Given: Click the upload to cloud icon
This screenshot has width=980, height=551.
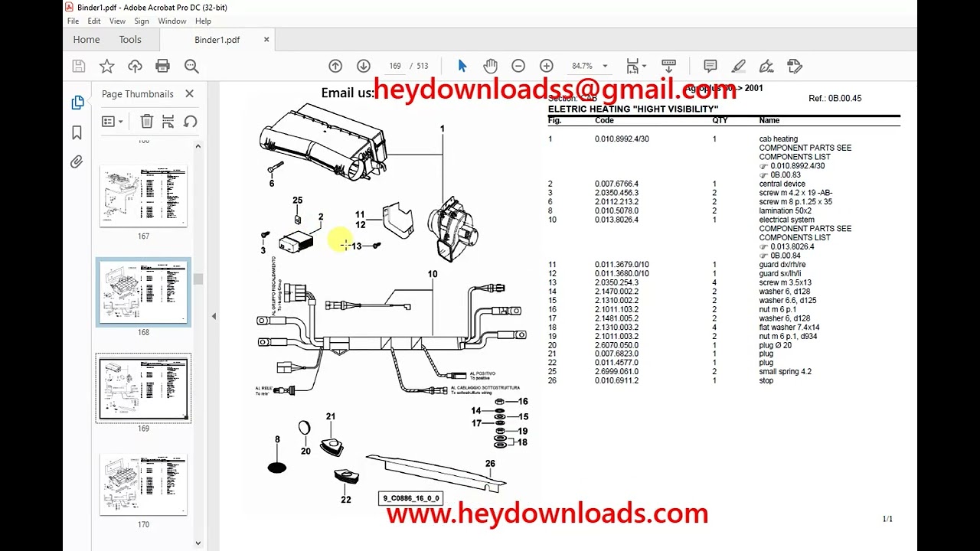Looking at the screenshot, I should tap(135, 67).
